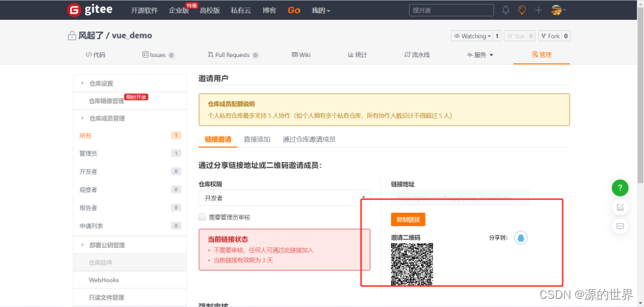This screenshot has width=644, height=307.
Task: Open the Pull Requests tab
Action: point(233,54)
